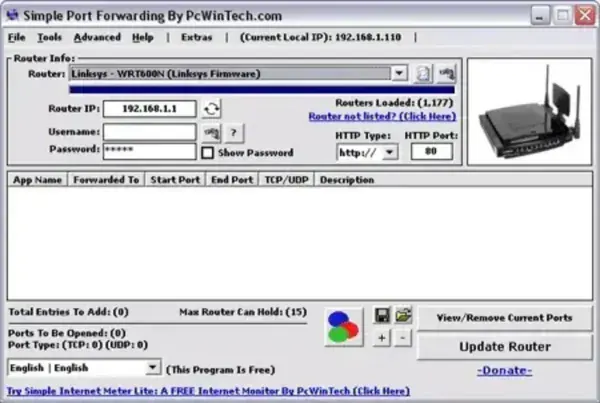Screen dimensions: 600x403
Task: Click the hand icon at the end of the Router row
Action: point(447,73)
